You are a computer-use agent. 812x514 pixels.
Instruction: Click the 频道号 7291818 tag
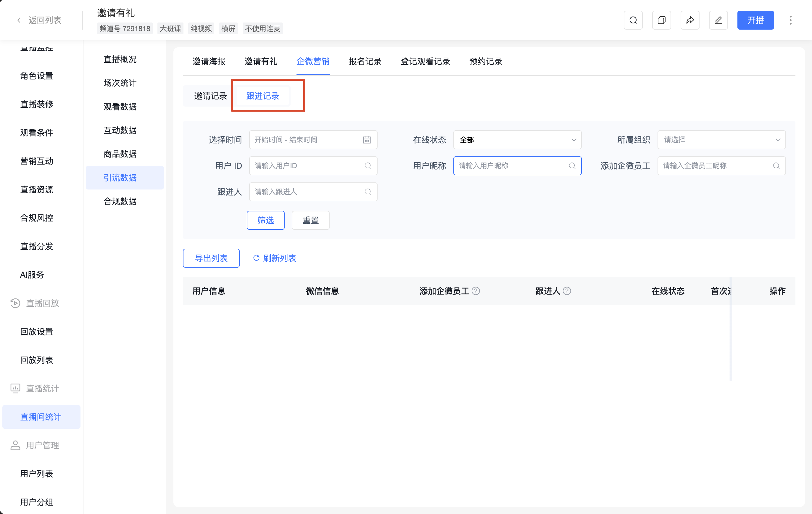point(125,29)
